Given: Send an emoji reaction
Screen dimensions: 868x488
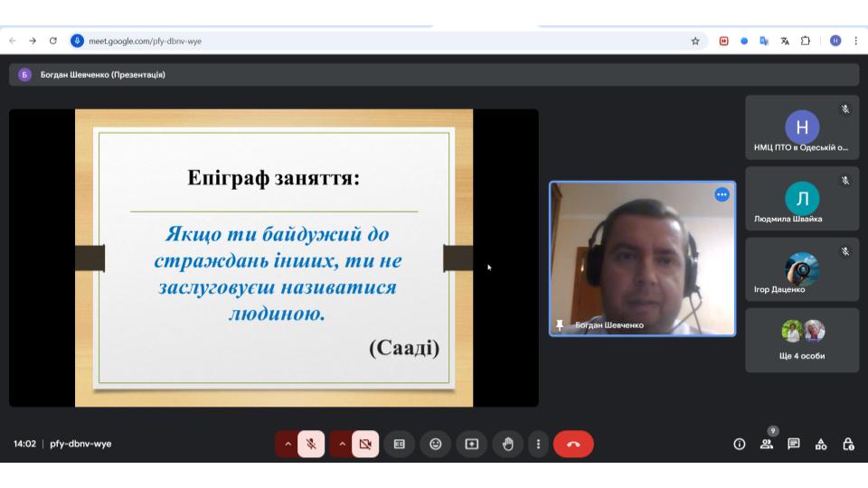Looking at the screenshot, I should point(435,444).
